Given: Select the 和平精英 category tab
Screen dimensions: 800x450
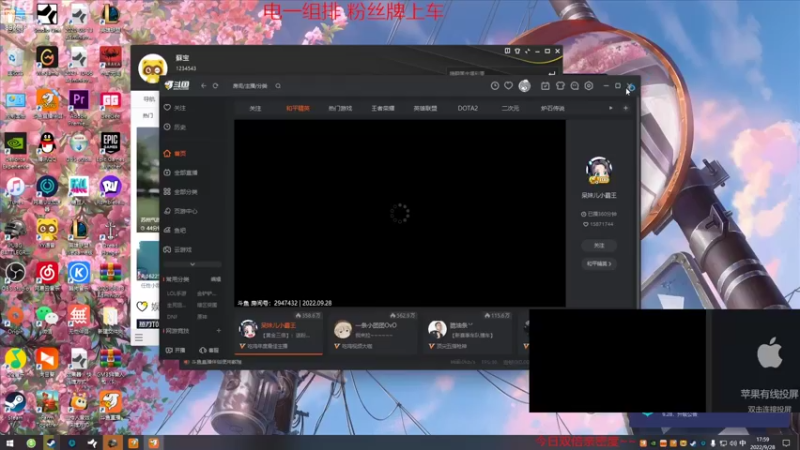Looking at the screenshot, I should click(x=297, y=108).
